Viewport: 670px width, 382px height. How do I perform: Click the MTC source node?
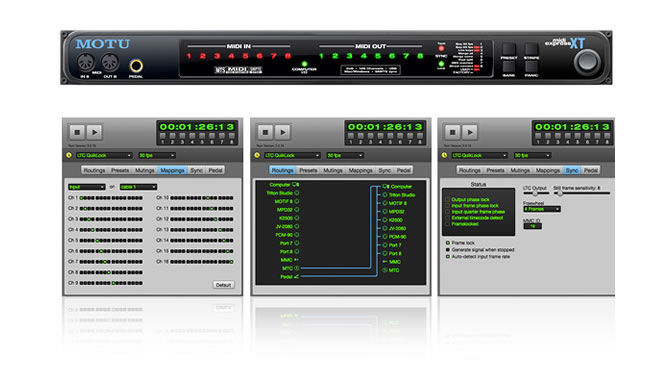pos(297,268)
